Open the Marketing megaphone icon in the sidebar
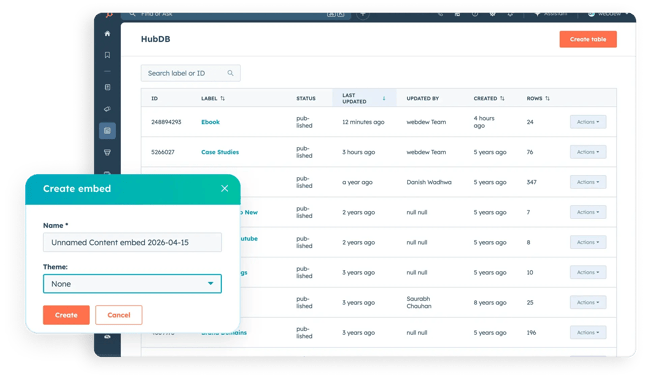646x378 pixels. tap(107, 109)
